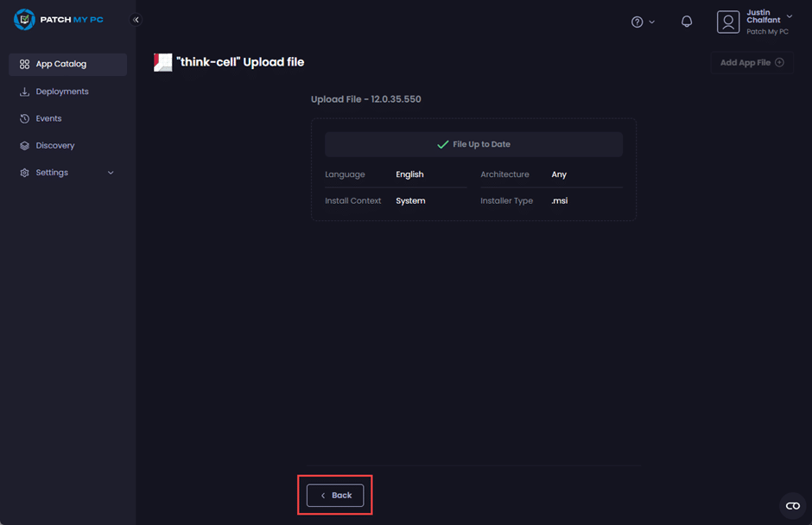Go to the Deployments page

(x=61, y=92)
